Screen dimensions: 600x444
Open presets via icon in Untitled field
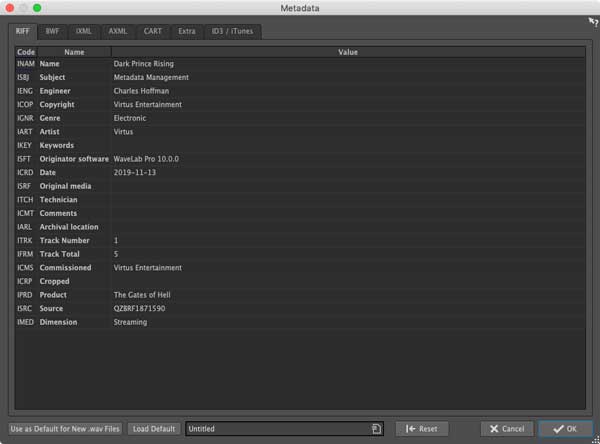376,429
